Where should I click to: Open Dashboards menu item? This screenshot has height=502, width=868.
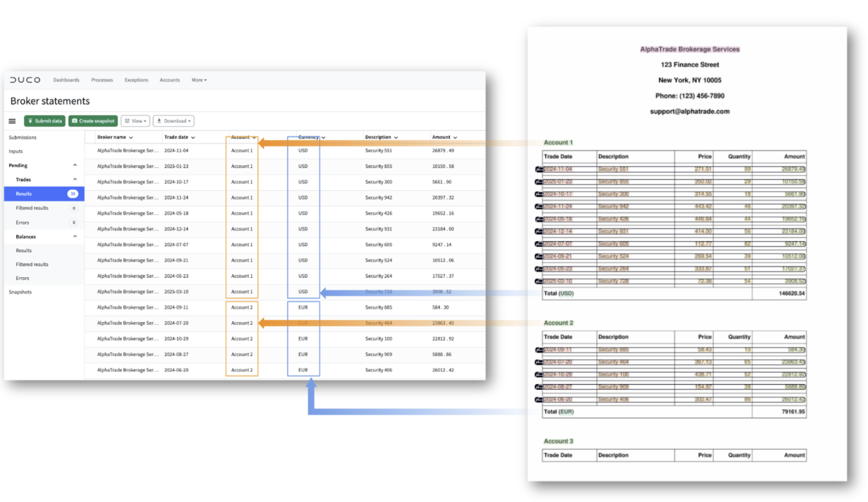coord(66,80)
